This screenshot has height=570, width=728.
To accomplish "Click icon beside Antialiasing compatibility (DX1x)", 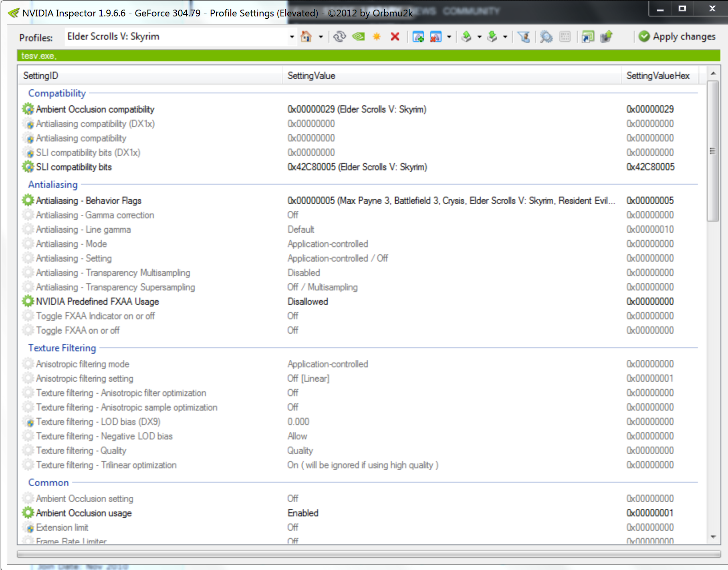I will (28, 124).
